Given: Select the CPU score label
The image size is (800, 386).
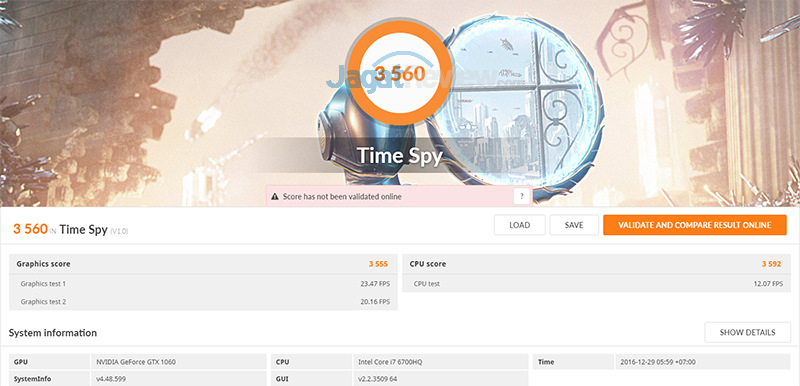Looking at the screenshot, I should tap(428, 264).
